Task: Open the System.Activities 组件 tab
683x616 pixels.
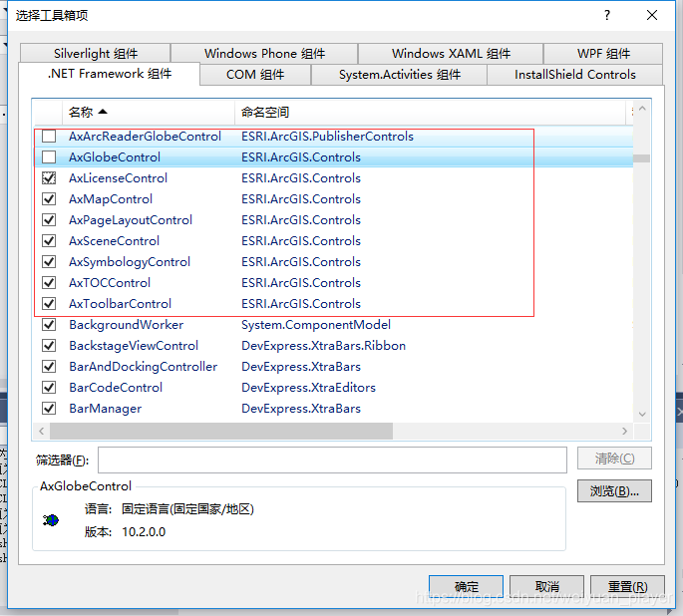Action: [x=400, y=75]
